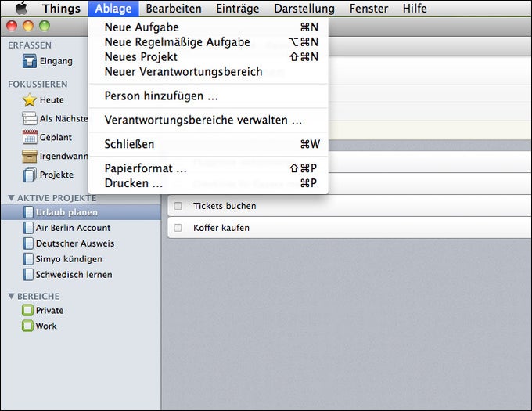The image size is (532, 411).
Task: Select the Koffer kaufen task text
Action: (221, 228)
